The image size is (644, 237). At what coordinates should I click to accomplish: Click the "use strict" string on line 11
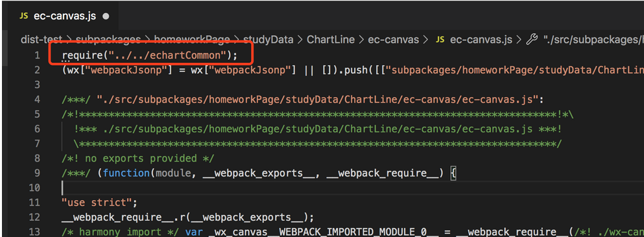[x=97, y=203]
